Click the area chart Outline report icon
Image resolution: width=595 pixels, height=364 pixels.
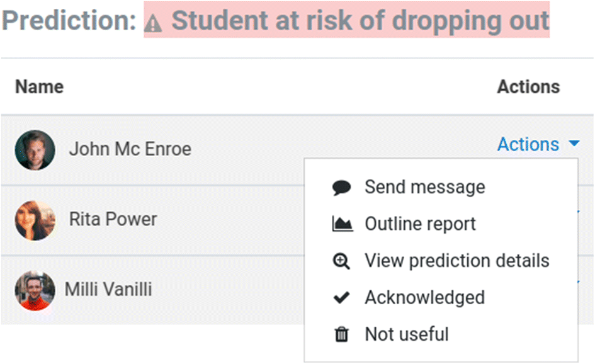(343, 224)
